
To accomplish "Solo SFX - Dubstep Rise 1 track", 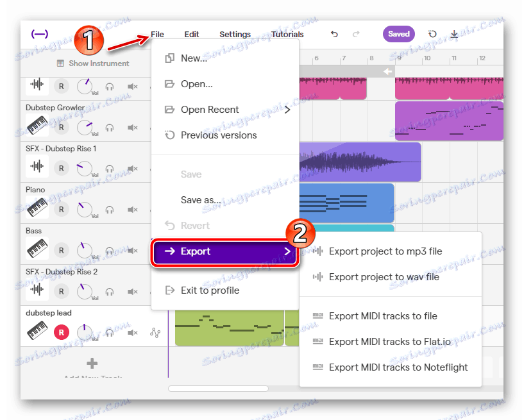I will (x=110, y=169).
